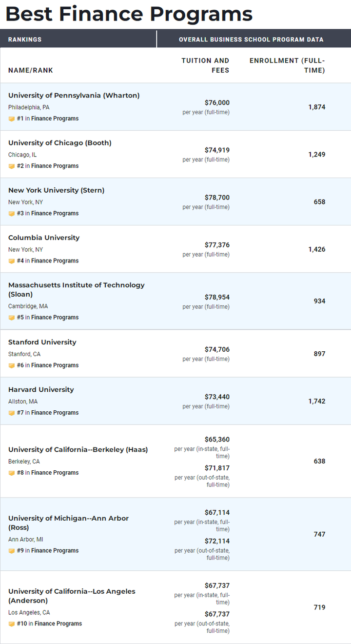Open Columbia University school link

coord(44,238)
